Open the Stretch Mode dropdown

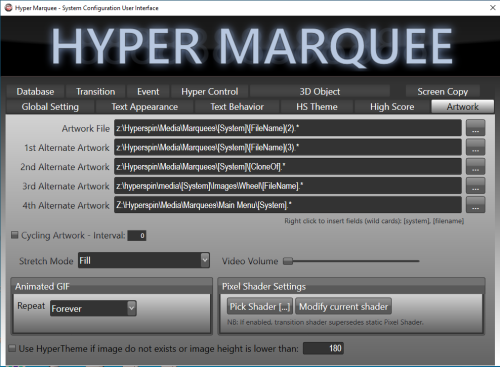[144, 260]
